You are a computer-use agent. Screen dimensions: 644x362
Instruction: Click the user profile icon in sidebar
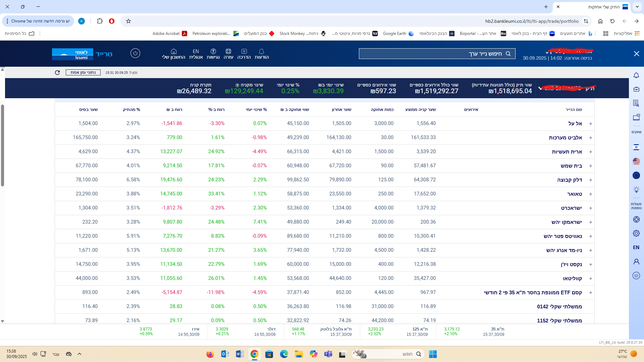[636, 261]
